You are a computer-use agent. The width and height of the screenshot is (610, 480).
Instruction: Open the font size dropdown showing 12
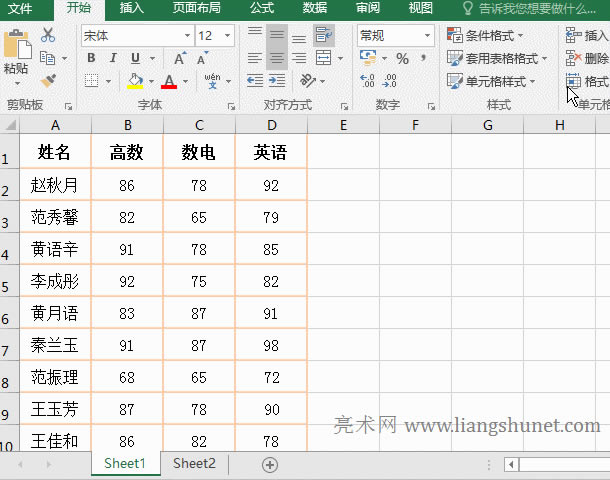click(232, 36)
